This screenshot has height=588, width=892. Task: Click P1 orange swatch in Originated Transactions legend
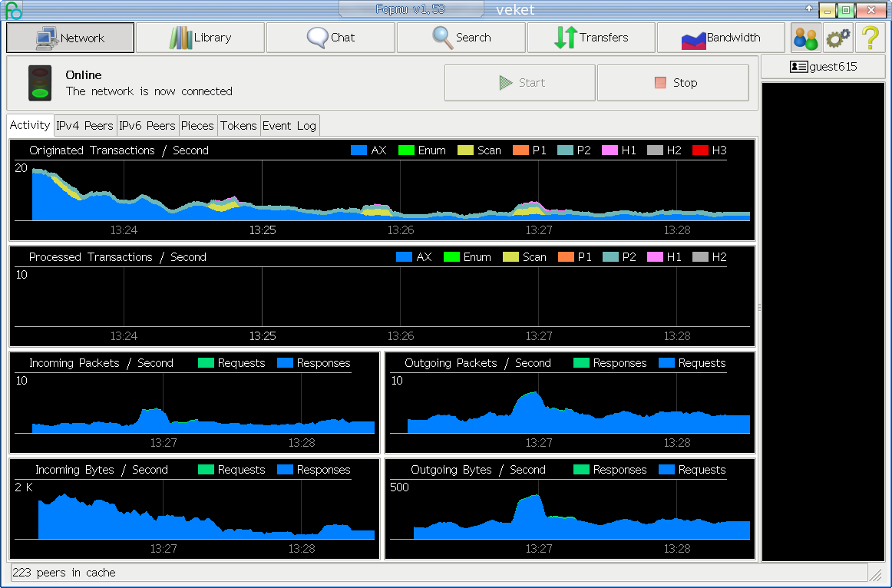coord(520,150)
